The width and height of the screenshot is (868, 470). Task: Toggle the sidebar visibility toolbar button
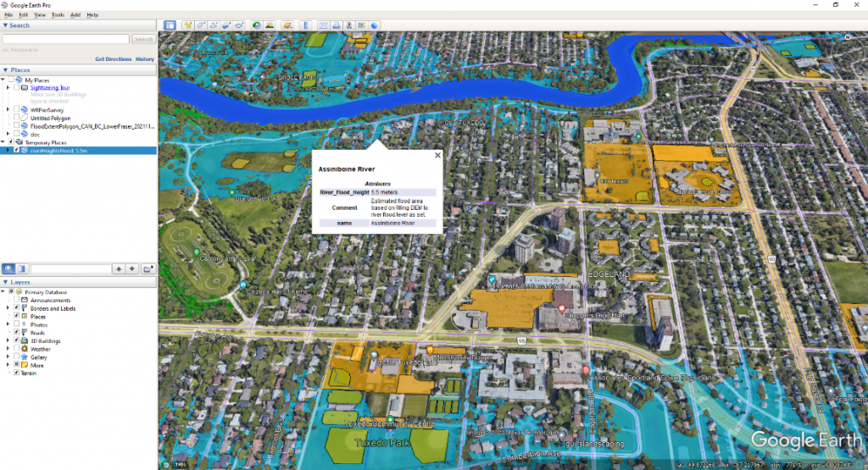click(x=170, y=25)
